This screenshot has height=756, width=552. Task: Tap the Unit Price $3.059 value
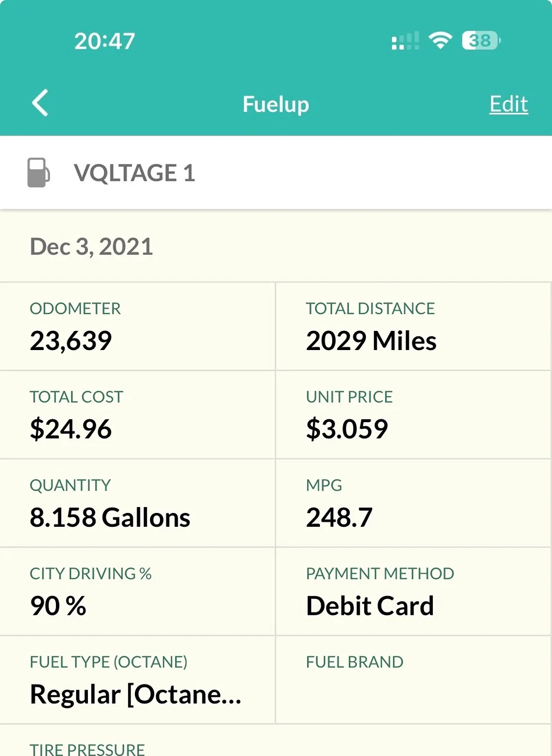pyautogui.click(x=347, y=429)
